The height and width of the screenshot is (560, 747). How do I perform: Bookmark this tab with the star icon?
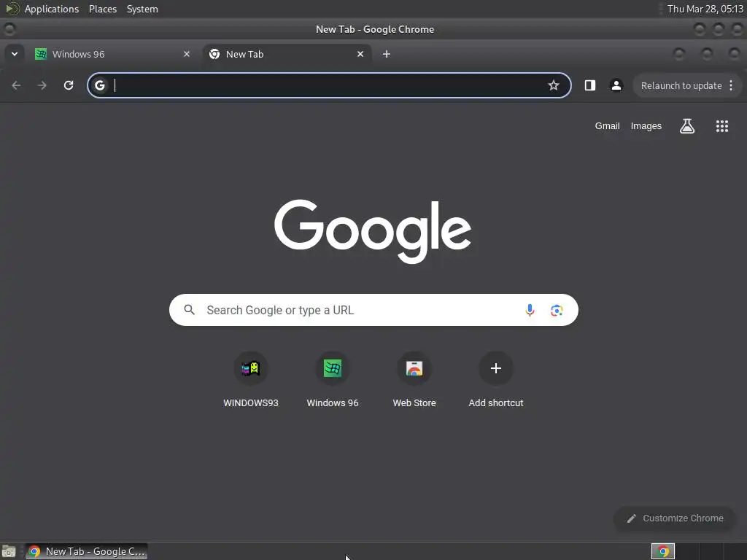click(553, 85)
